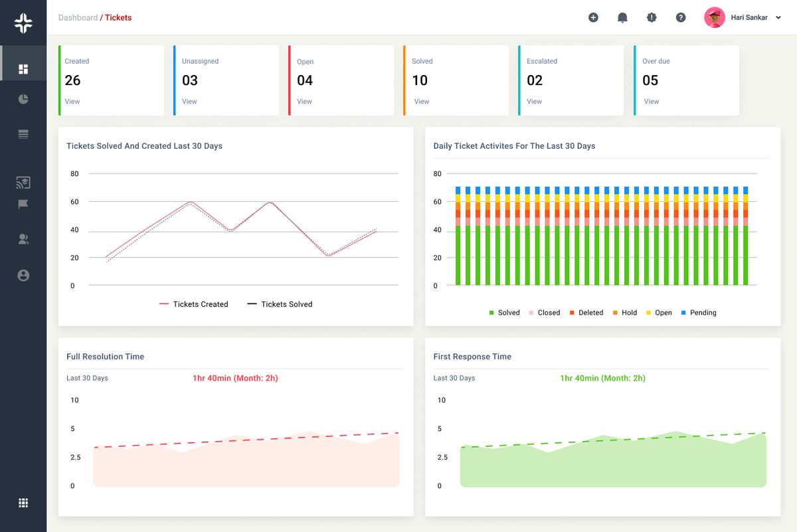The image size is (797, 532).
Task: Click the flag icon in sidebar
Action: click(x=23, y=204)
